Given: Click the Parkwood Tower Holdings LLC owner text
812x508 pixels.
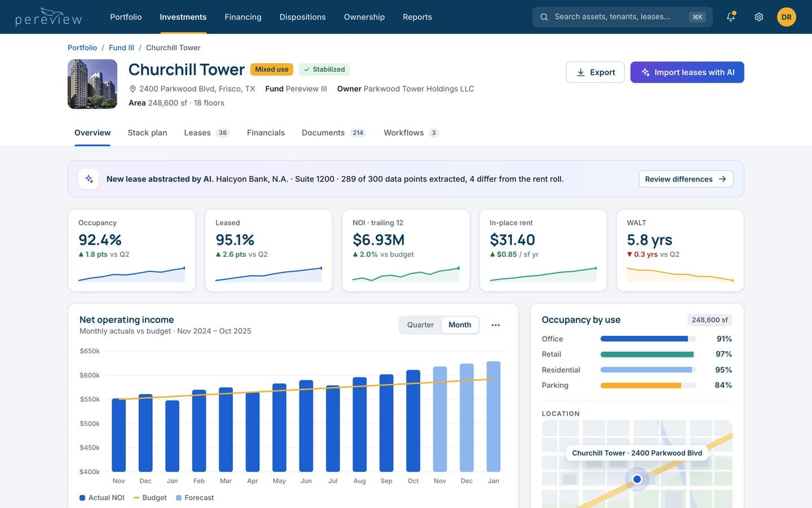Looking at the screenshot, I should (x=419, y=89).
